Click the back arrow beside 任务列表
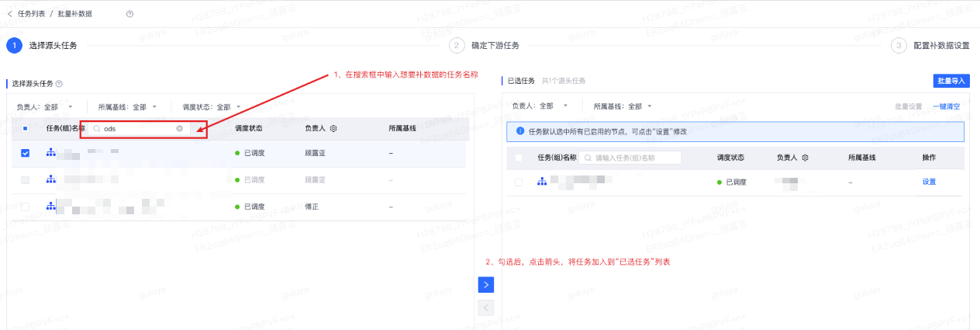 coord(9,14)
